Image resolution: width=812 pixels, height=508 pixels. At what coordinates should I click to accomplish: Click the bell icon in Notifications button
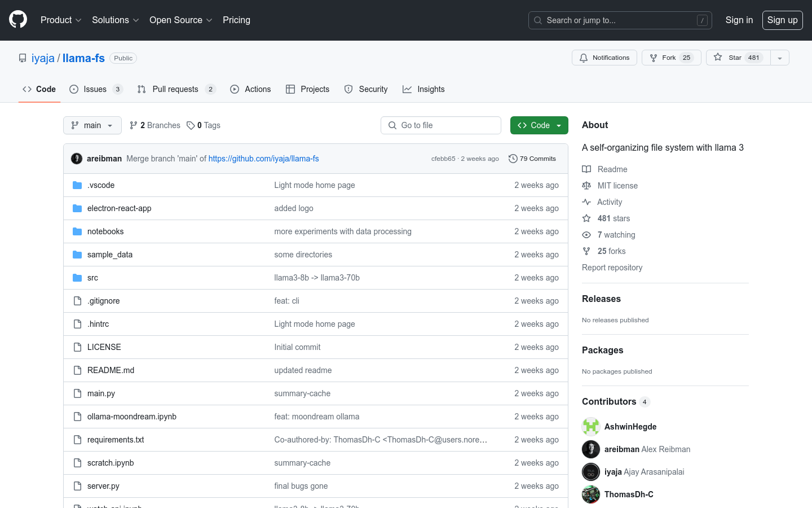click(x=584, y=58)
